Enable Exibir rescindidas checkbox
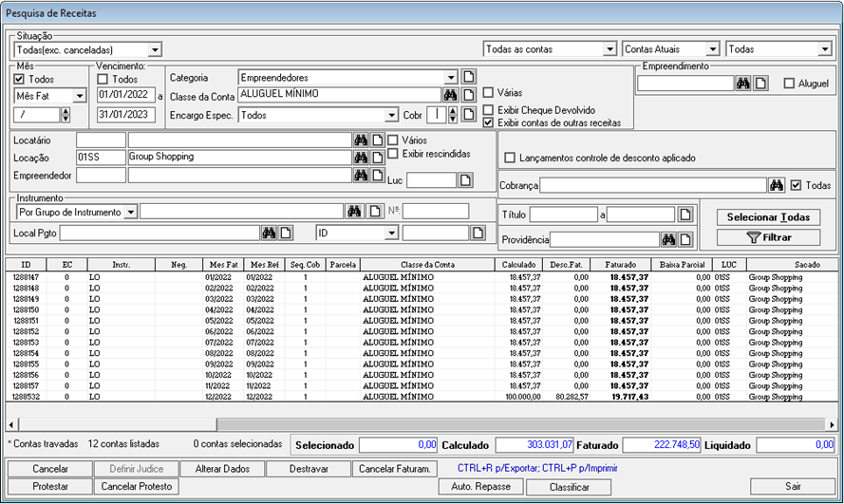The height and width of the screenshot is (504, 844). 393,154
